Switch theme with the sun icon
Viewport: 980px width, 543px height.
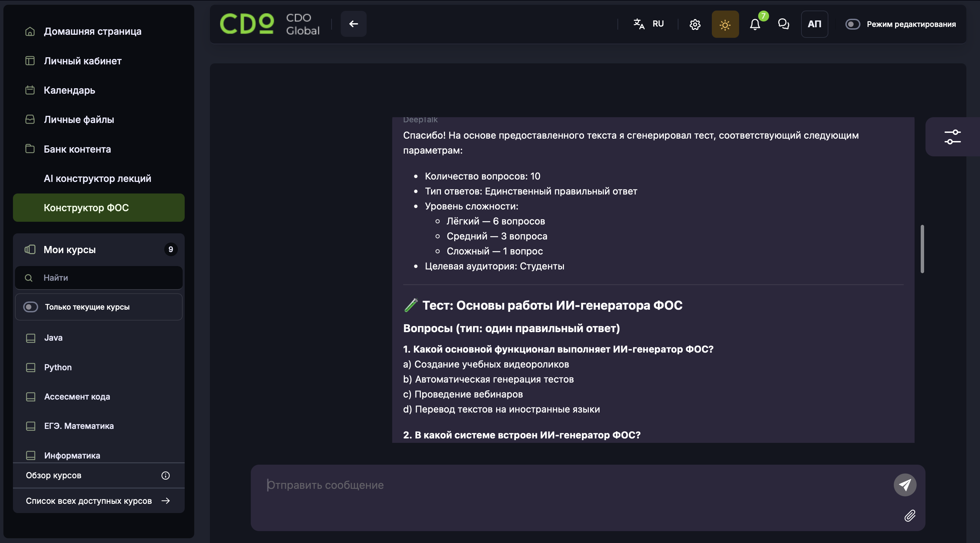725,24
